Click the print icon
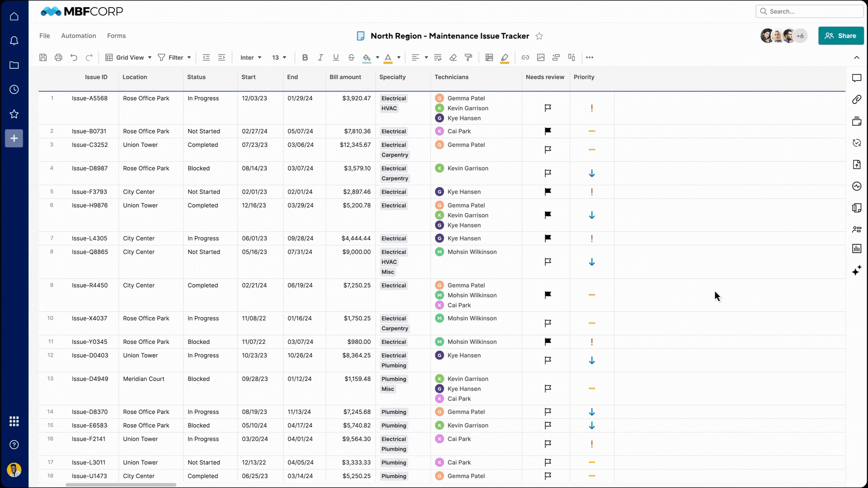The image size is (868, 488). pos(58,57)
